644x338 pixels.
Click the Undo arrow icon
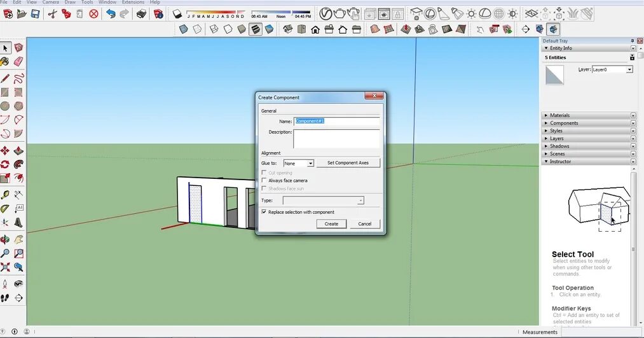tap(111, 14)
